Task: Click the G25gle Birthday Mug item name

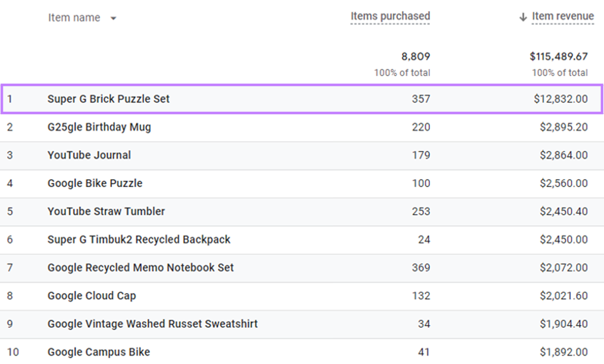Action: pos(99,127)
